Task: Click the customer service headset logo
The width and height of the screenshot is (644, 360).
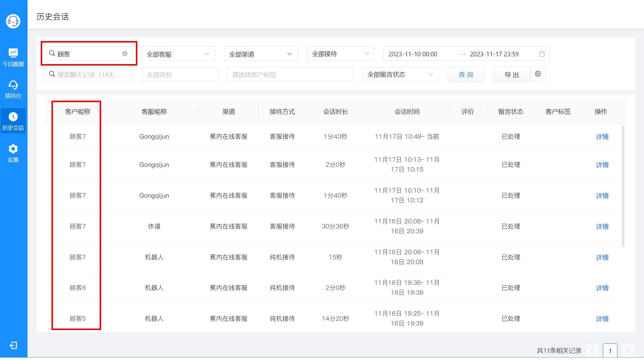Action: tap(13, 21)
